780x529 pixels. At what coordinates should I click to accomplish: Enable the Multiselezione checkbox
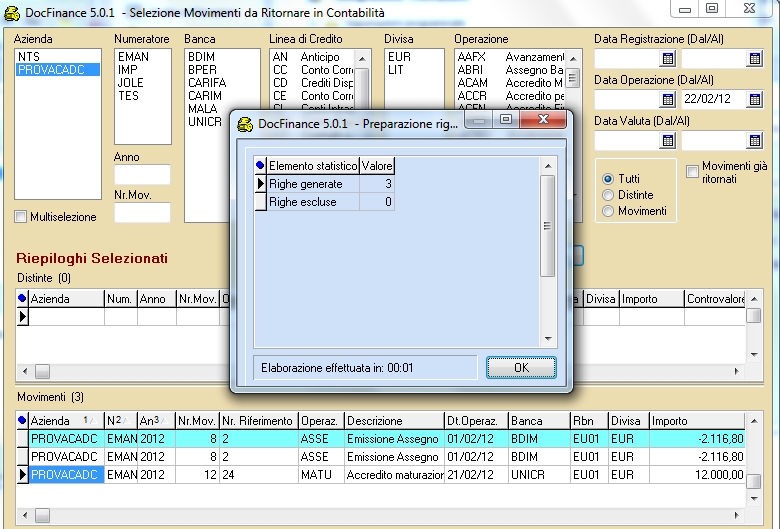click(x=21, y=217)
